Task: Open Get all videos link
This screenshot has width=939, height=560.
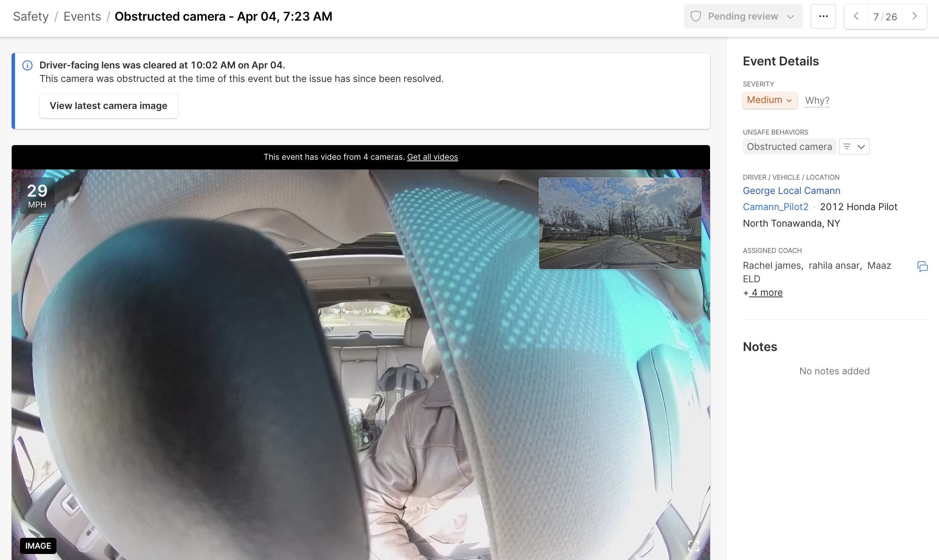Action: pos(432,157)
